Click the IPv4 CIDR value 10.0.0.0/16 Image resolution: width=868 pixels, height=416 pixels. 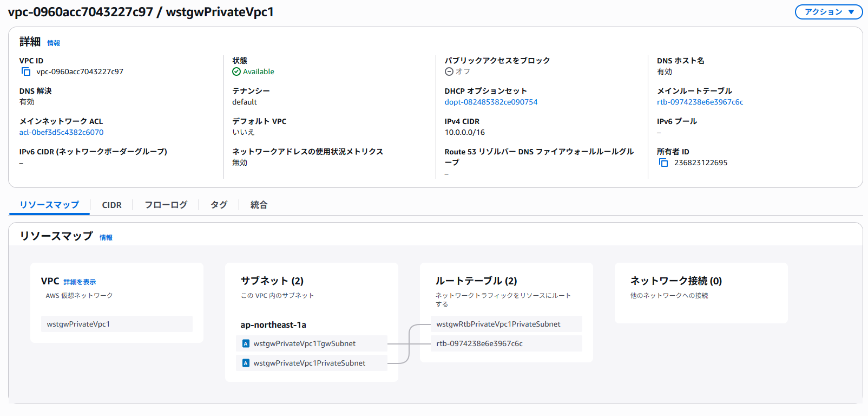[465, 132]
